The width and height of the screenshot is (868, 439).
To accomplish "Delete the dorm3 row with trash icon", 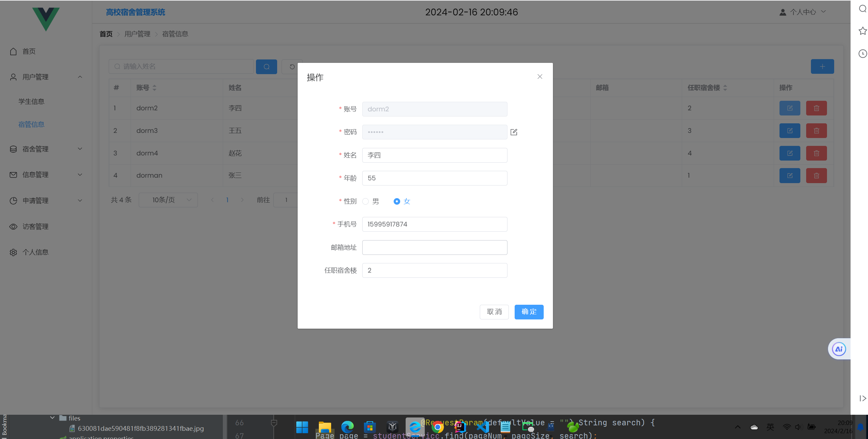I will (x=816, y=131).
